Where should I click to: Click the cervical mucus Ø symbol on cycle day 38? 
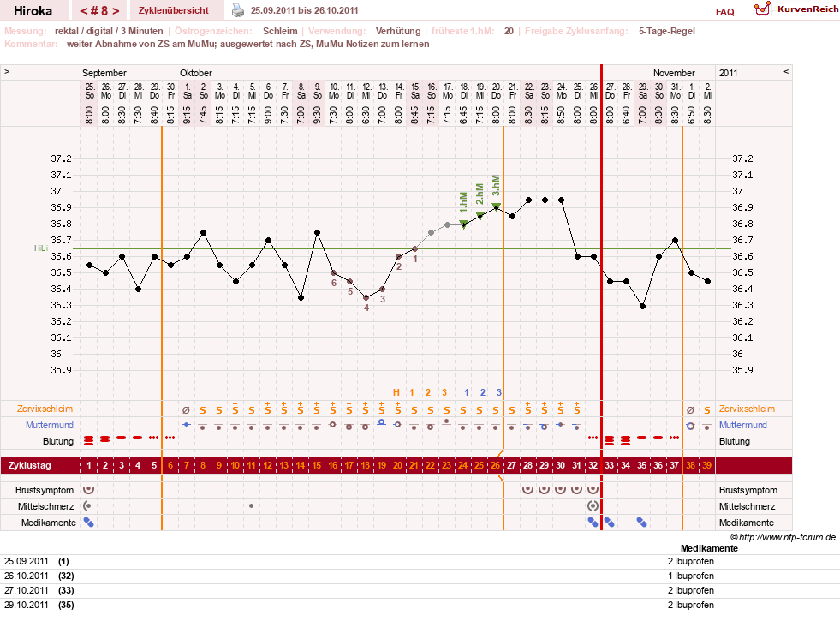point(690,410)
